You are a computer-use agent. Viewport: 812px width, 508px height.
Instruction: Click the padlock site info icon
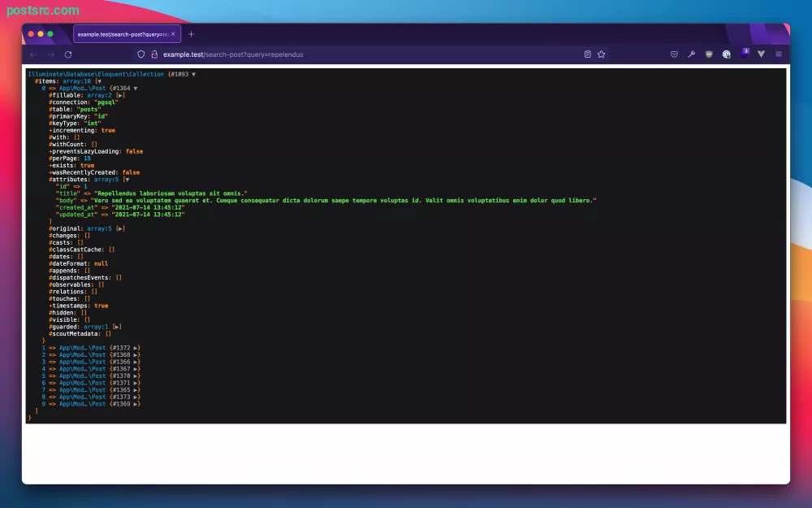coord(154,54)
